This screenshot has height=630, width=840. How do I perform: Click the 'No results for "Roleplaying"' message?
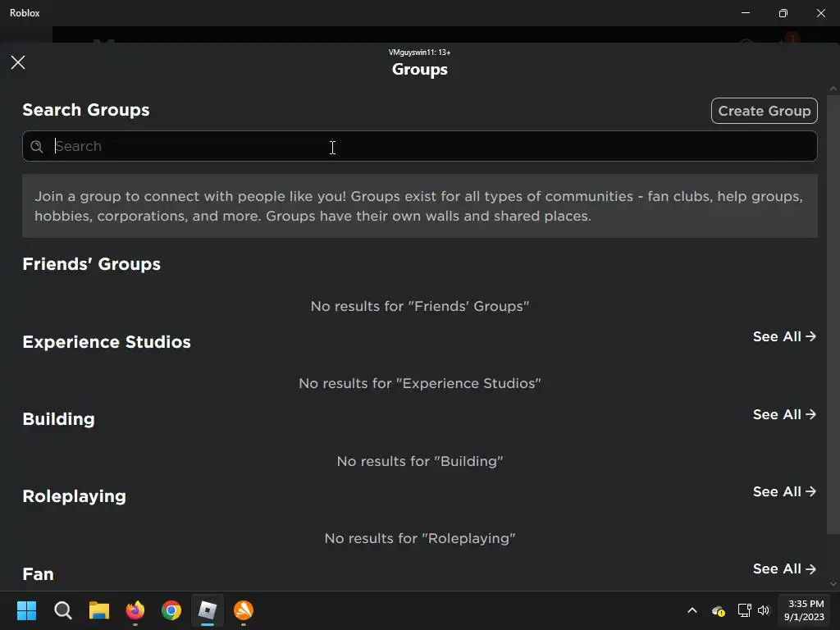coord(419,538)
